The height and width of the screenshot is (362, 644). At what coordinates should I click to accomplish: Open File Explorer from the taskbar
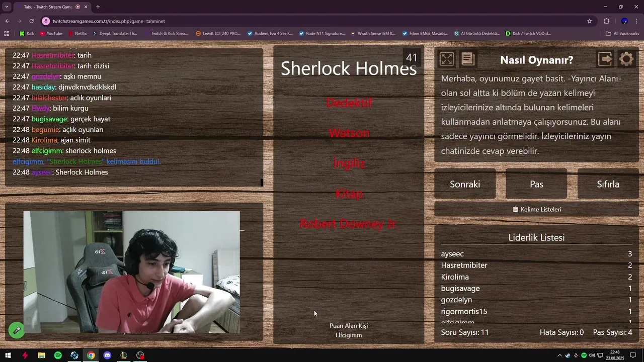pyautogui.click(x=41, y=355)
